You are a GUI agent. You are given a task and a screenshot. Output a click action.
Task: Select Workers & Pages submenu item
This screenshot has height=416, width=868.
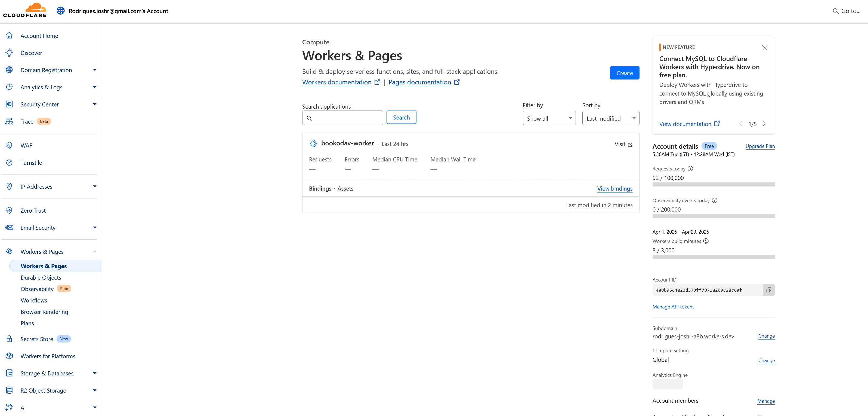[55, 266]
